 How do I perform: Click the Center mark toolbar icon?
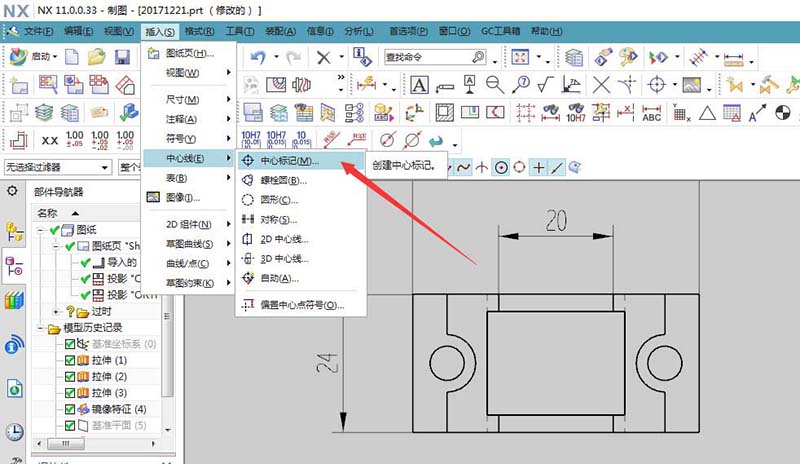(x=657, y=85)
